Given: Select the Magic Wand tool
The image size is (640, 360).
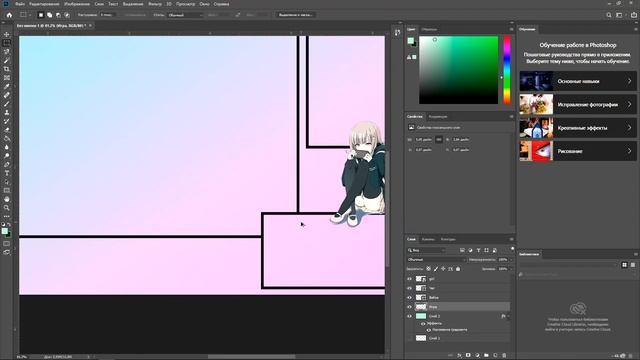Looking at the screenshot, I should 7,60.
